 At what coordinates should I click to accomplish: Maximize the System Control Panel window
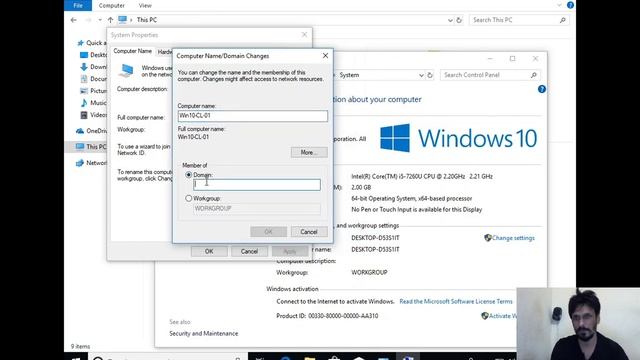pos(513,59)
